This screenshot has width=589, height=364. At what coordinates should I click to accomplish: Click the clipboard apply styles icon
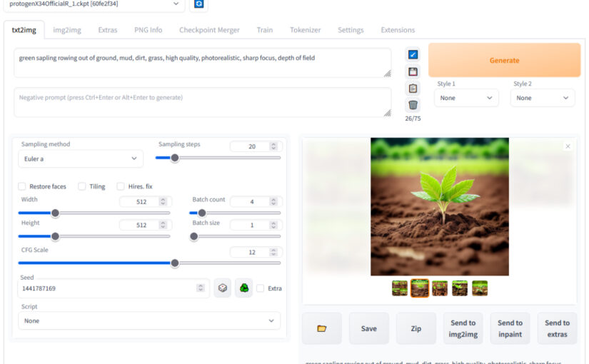click(x=413, y=89)
